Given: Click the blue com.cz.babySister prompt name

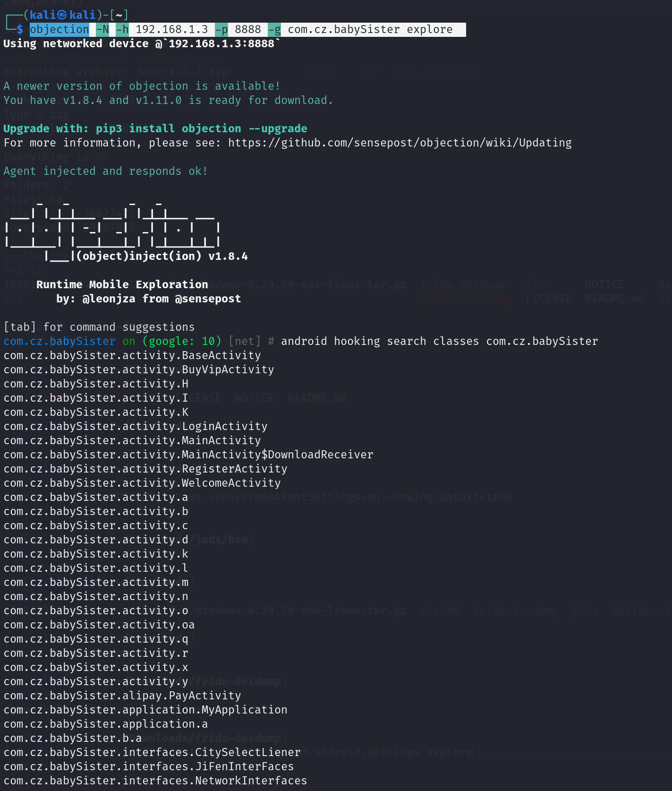Looking at the screenshot, I should pos(60,341).
